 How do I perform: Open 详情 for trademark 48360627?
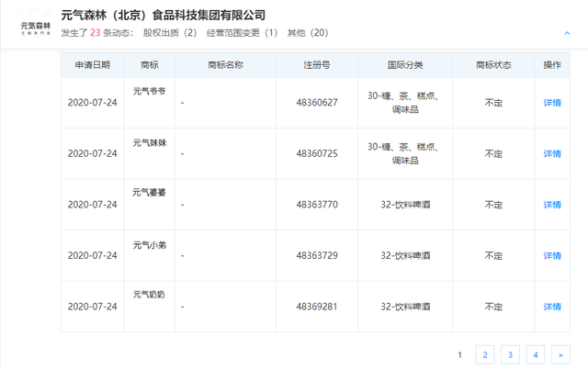(552, 103)
